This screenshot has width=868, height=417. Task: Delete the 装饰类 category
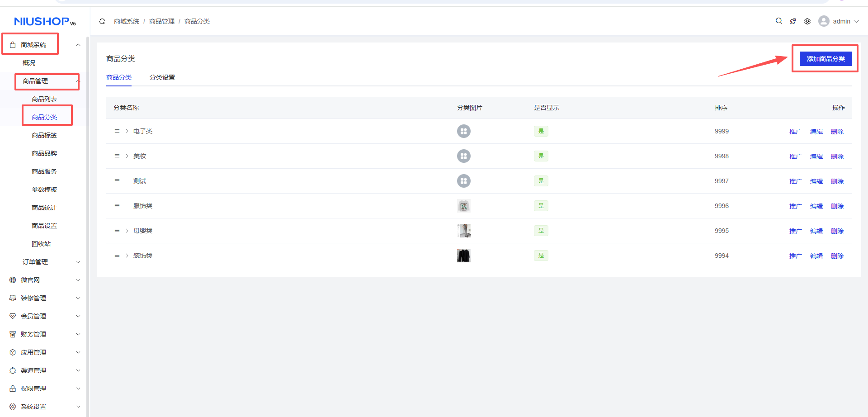pos(837,256)
